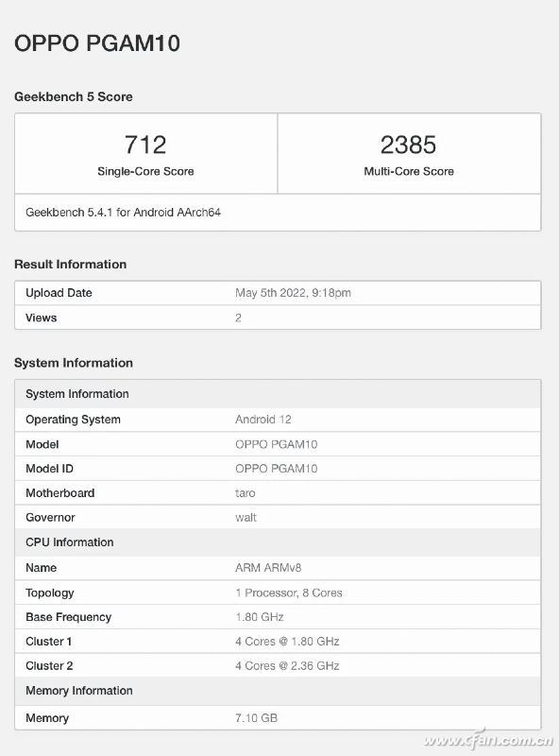Viewport: 559px width, 756px height.
Task: Click the Model value OPPO PGAM10
Action: pos(276,444)
